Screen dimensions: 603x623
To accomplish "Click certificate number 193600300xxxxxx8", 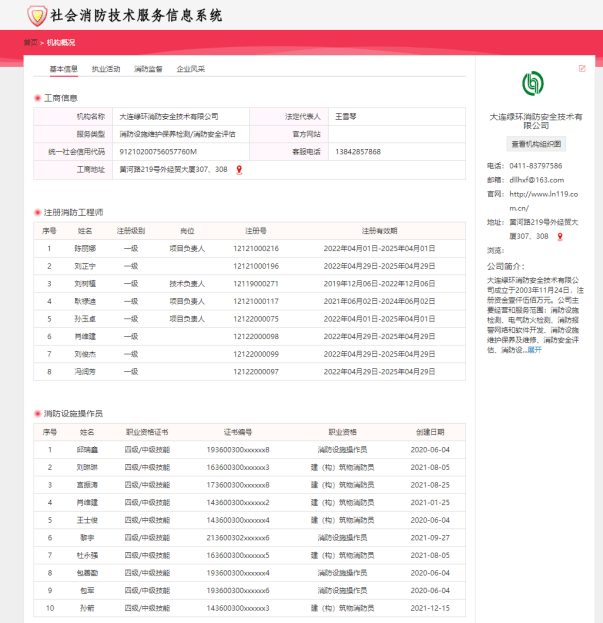I will pyautogui.click(x=238, y=450).
